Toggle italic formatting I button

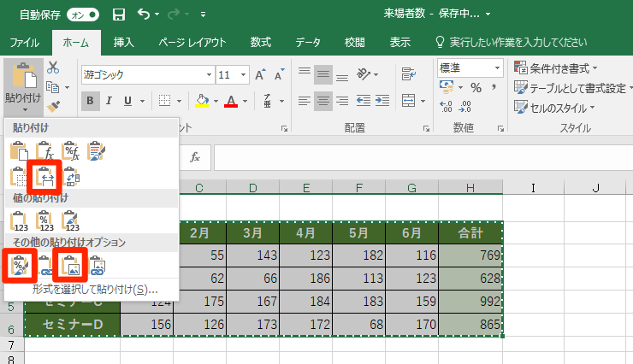[109, 101]
